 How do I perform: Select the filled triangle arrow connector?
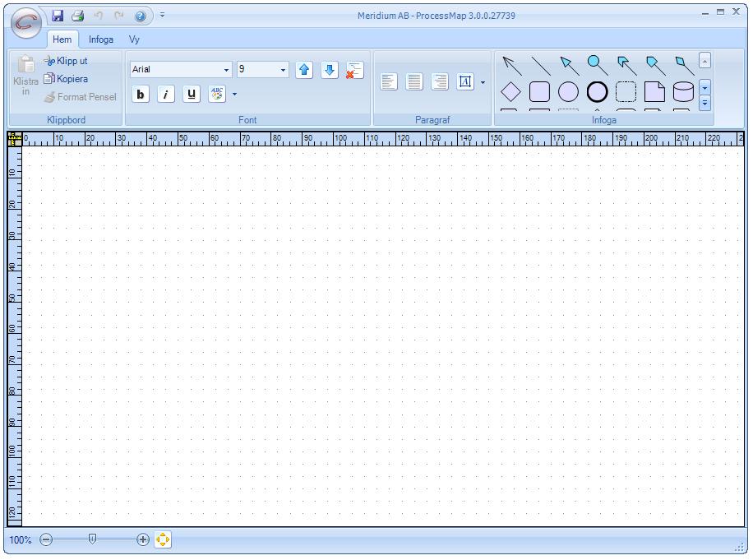tap(570, 66)
